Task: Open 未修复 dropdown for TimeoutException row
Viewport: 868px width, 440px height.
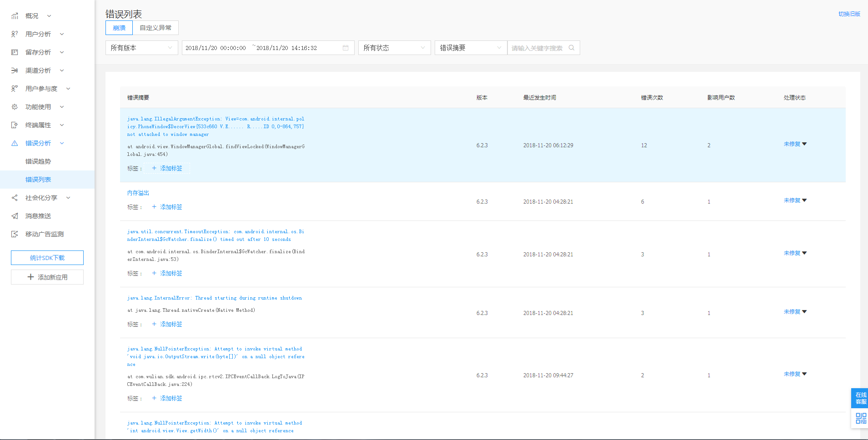Action: tap(795, 253)
